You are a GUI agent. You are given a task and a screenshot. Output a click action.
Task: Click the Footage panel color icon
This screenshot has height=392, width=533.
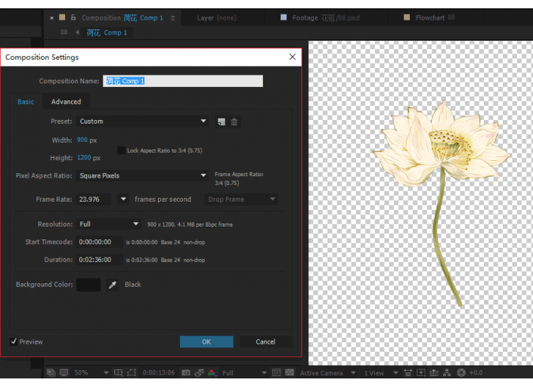coord(284,17)
